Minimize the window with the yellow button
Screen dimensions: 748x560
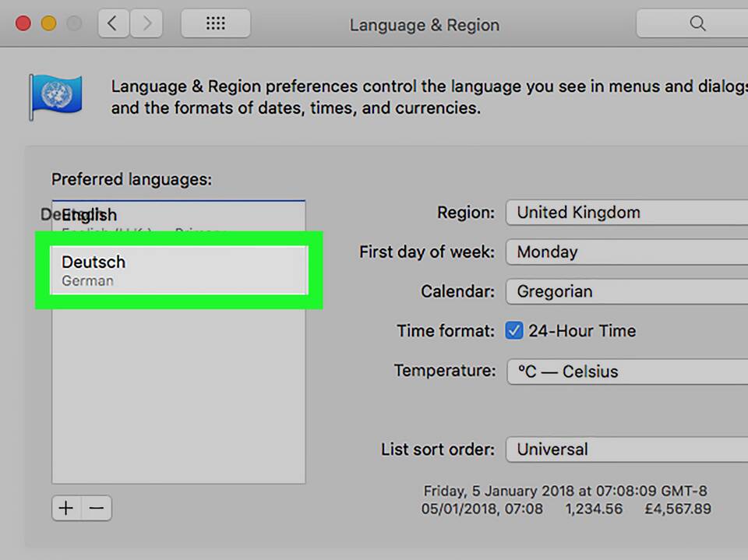point(48,23)
